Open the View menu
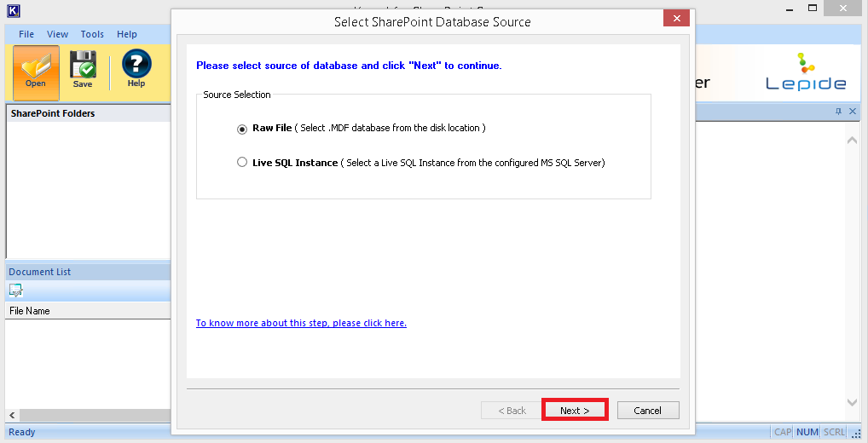Viewport: 868px width, 443px height. click(58, 34)
